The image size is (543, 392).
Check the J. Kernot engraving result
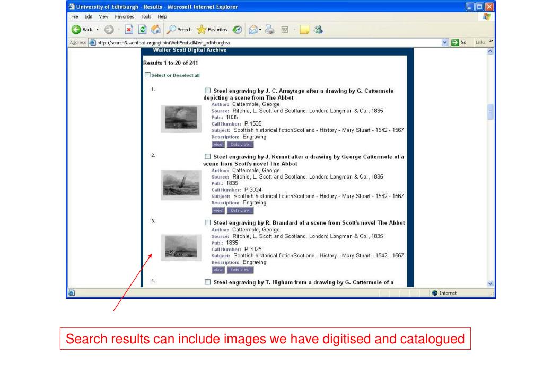click(x=207, y=157)
